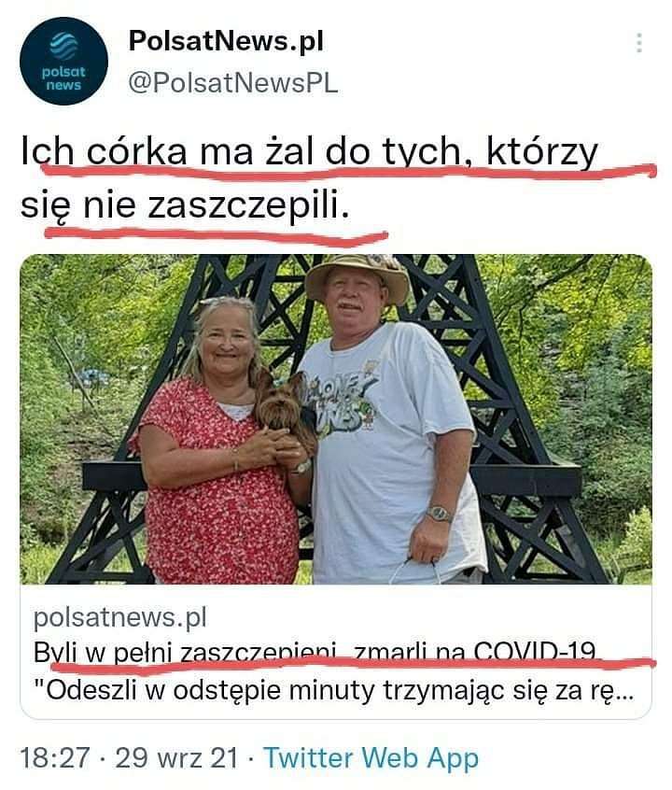Click the Polsat News round profile avatar
This screenshot has width=672, height=790.
[63, 61]
